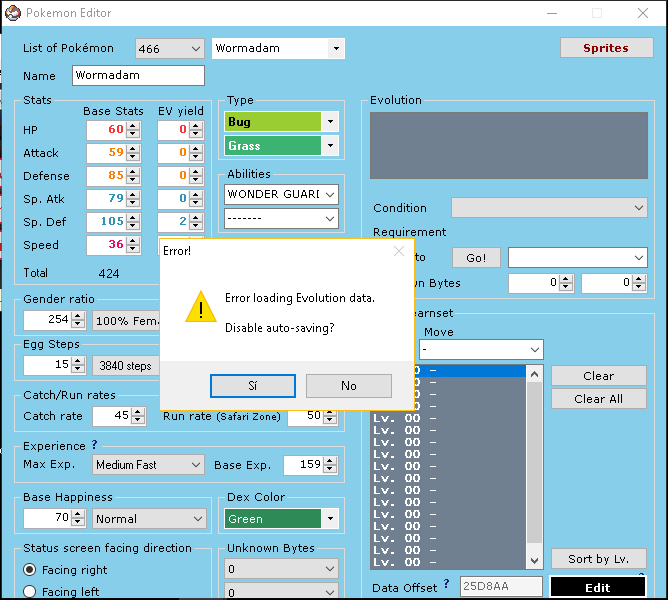Click the Data Offset help question mark
The width and height of the screenshot is (668, 600).
(447, 585)
